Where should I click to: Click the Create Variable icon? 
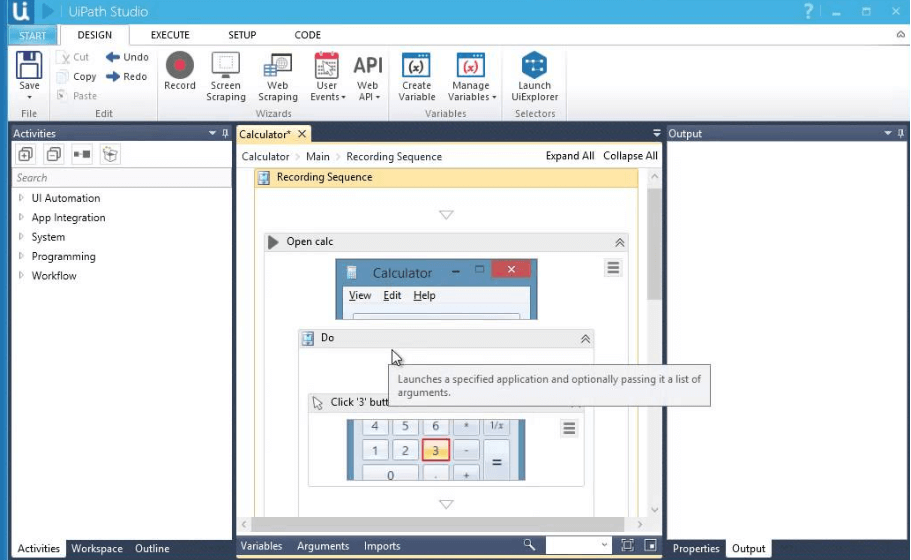417,65
